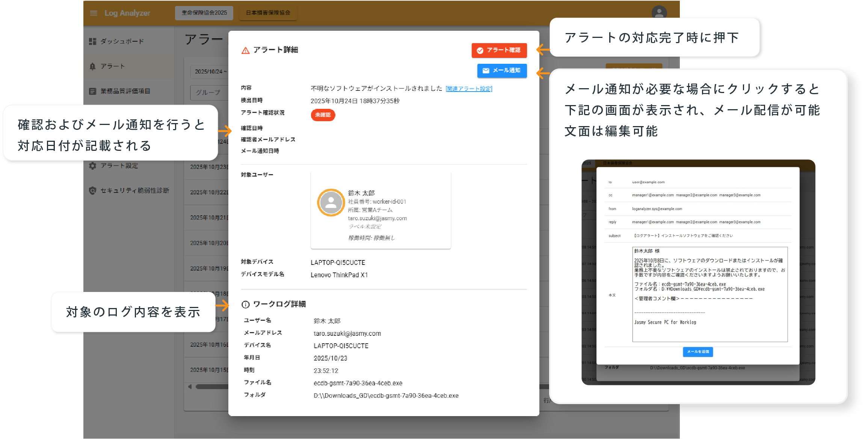Switch to 日本損害保険協会 tab
The image size is (868, 439).
pos(268,13)
